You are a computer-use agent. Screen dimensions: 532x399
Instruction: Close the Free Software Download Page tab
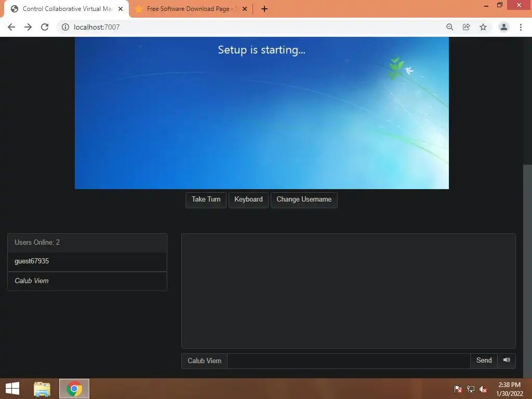pos(245,9)
